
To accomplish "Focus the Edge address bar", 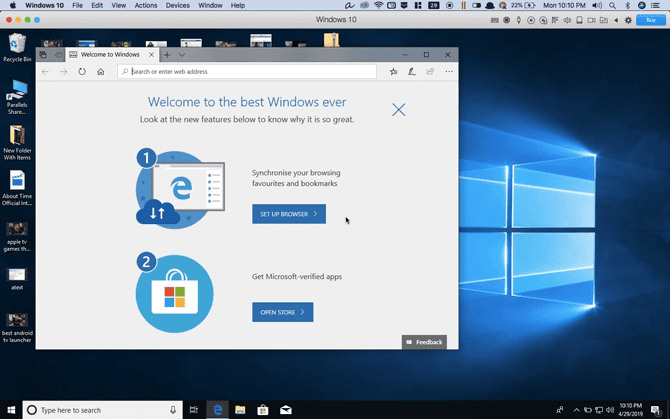I will point(250,72).
